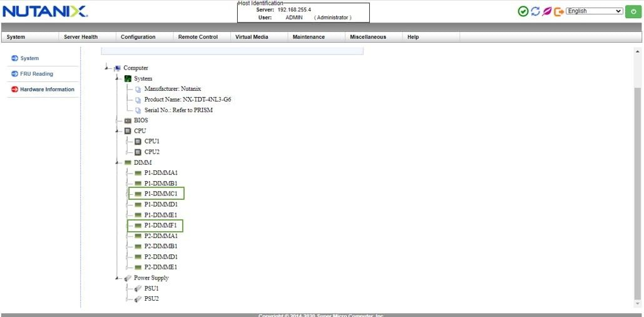Go to Hardware Information in the sidebar

[x=47, y=90]
